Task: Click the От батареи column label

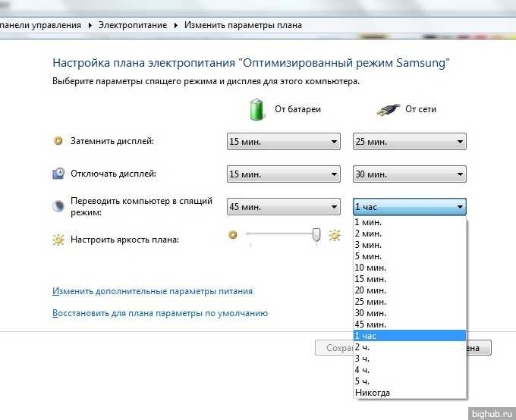Action: coord(297,109)
